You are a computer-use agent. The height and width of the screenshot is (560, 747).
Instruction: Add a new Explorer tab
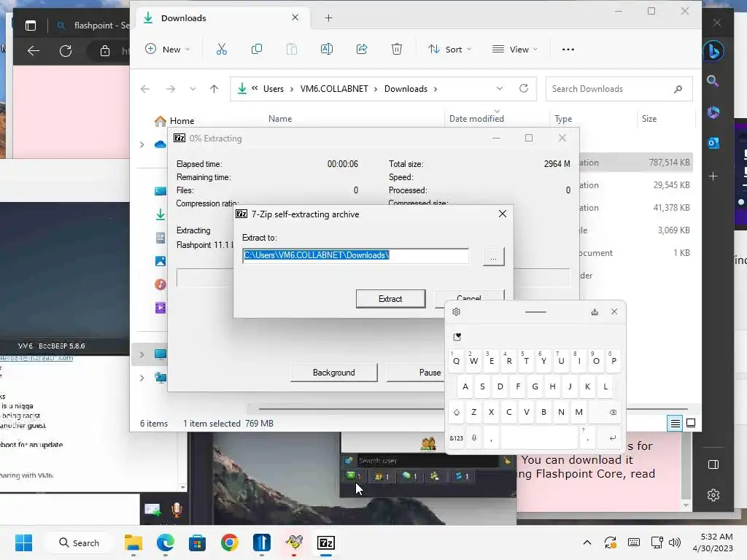point(328,18)
